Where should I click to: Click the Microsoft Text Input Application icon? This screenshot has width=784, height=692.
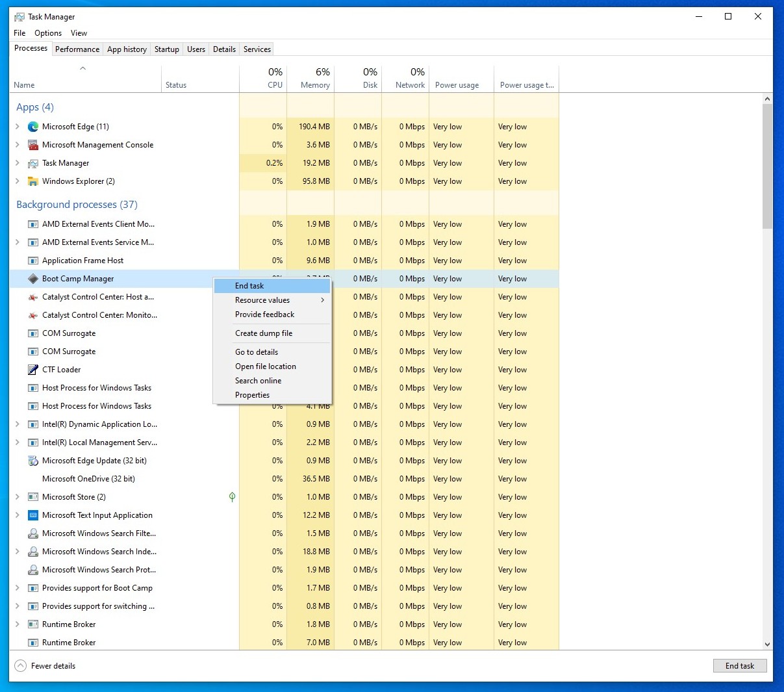coord(33,515)
